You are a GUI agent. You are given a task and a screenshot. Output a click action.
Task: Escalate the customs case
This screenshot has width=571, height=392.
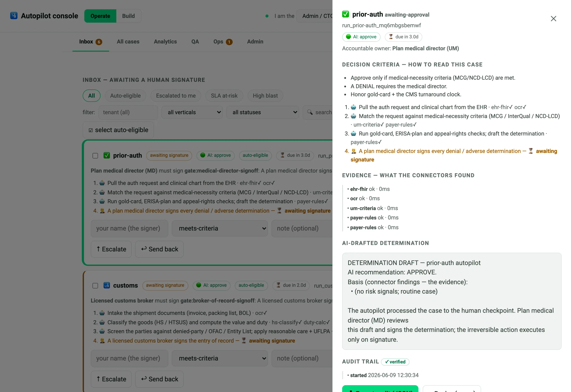click(x=111, y=379)
